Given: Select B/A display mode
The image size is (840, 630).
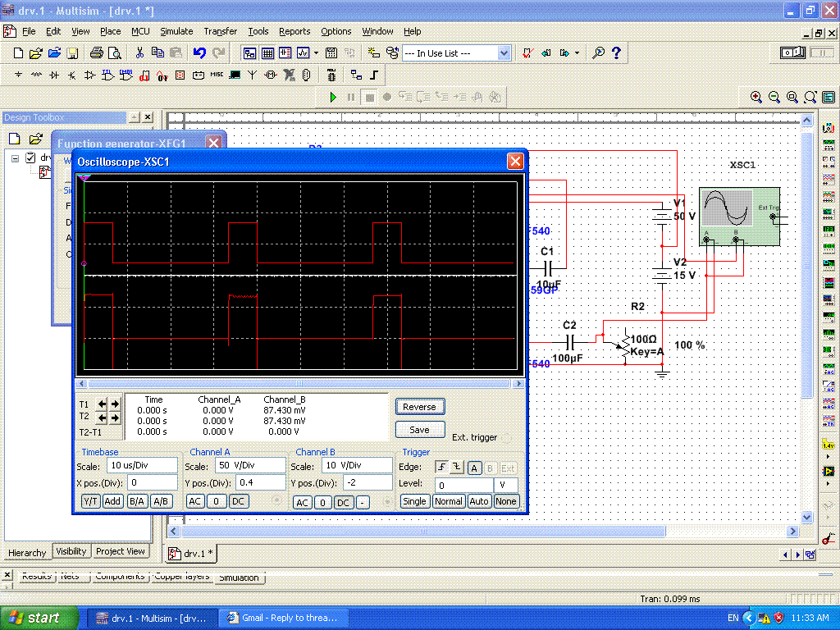Looking at the screenshot, I should (x=137, y=501).
